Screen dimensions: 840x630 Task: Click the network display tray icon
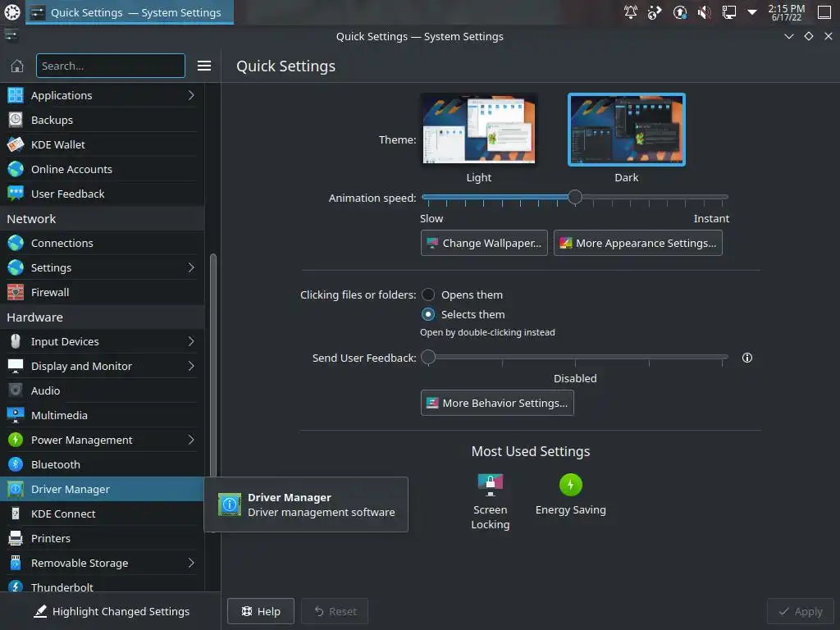pyautogui.click(x=728, y=11)
